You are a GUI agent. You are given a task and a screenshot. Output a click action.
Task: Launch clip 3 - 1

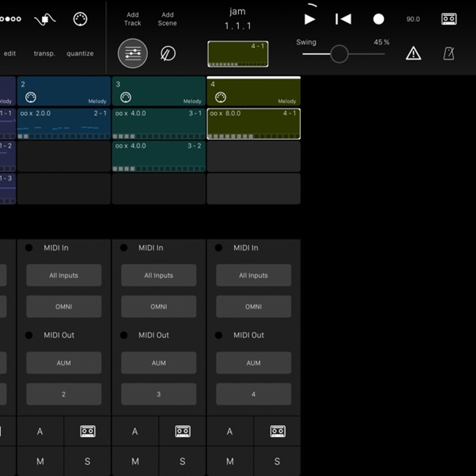(159, 124)
